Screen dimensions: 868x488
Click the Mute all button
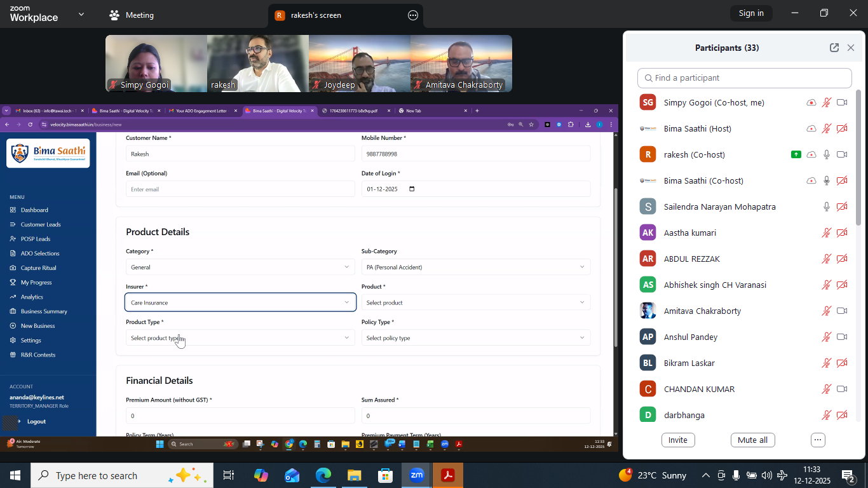point(752,440)
